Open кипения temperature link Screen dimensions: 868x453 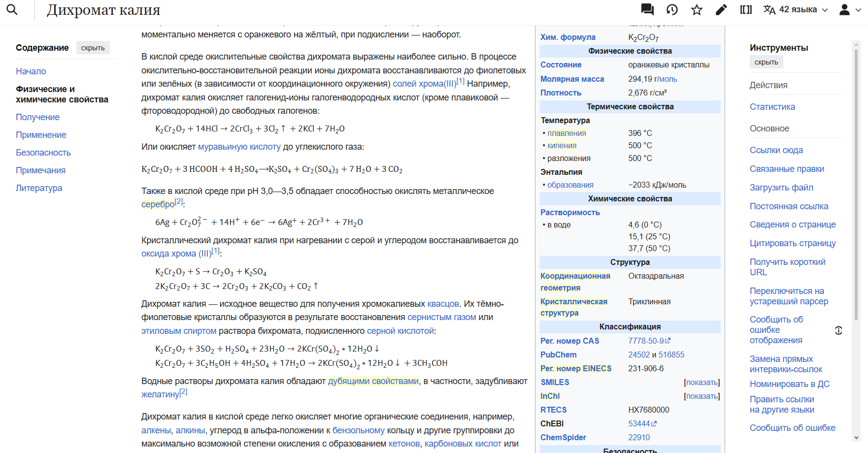pyautogui.click(x=562, y=145)
